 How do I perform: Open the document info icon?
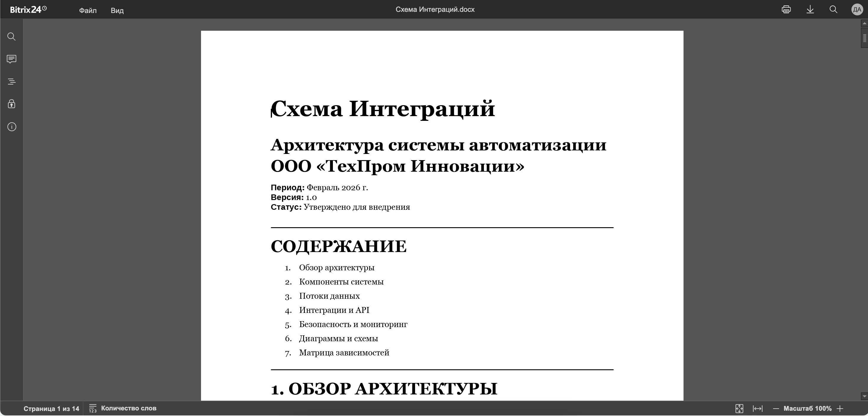tap(12, 127)
